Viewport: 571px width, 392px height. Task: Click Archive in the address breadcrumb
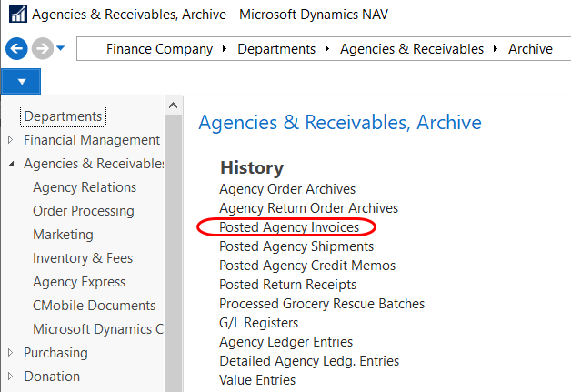click(530, 49)
